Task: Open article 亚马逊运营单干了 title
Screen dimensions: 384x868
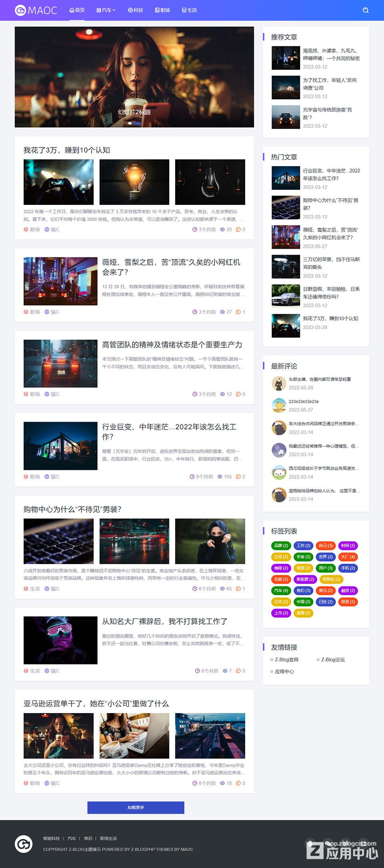Action: point(96,703)
